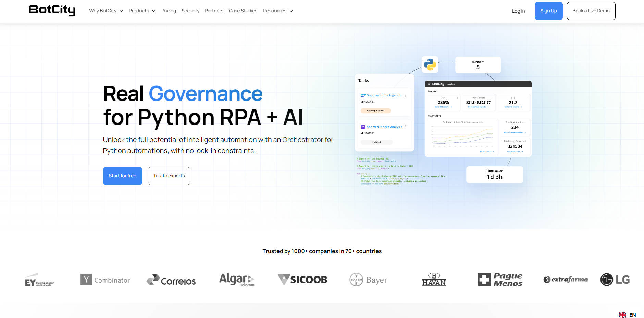Image resolution: width=644 pixels, height=318 pixels.
Task: Open the Security page
Action: 190,11
